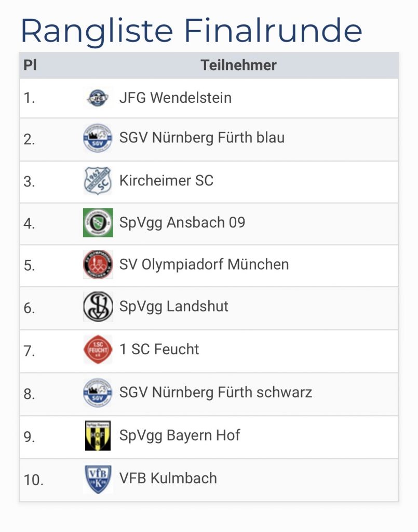Click the SpVgg Landshut emblem
This screenshot has width=418, height=532.
click(98, 307)
